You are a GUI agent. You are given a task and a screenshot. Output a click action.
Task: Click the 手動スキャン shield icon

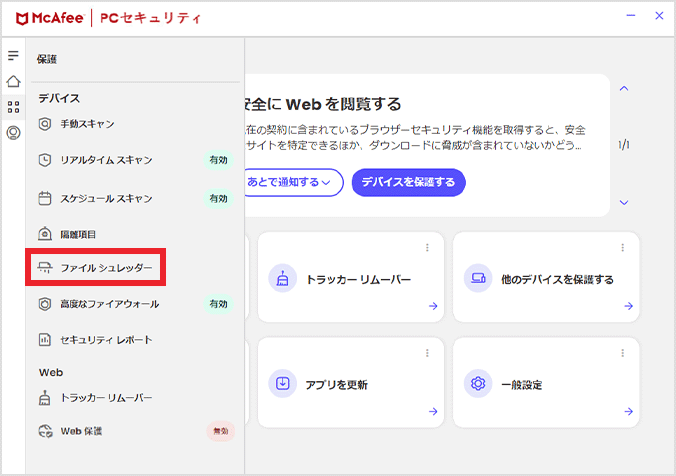[45, 124]
